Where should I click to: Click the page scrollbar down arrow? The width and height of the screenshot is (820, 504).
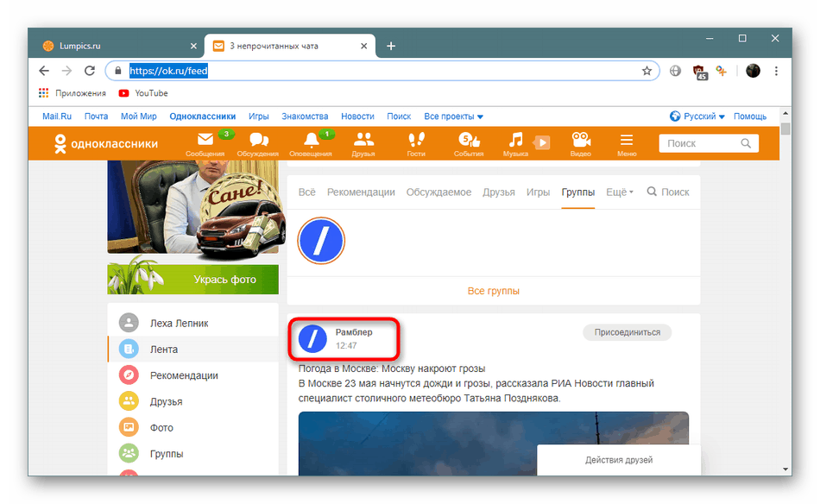pyautogui.click(x=785, y=469)
